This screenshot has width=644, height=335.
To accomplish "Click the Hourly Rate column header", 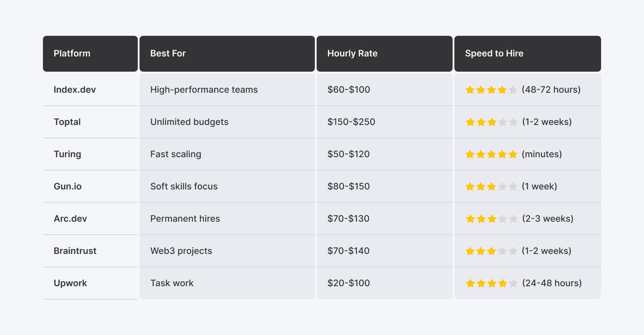I will click(352, 54).
